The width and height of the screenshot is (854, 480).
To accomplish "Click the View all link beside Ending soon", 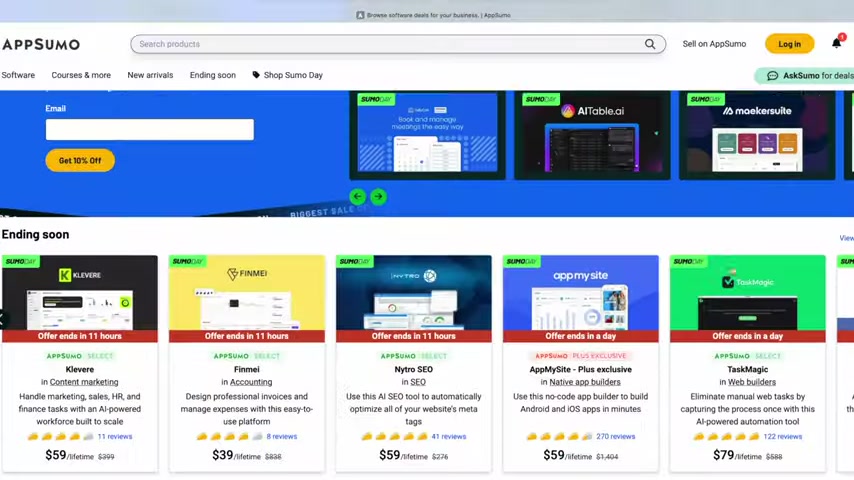I will coord(846,238).
